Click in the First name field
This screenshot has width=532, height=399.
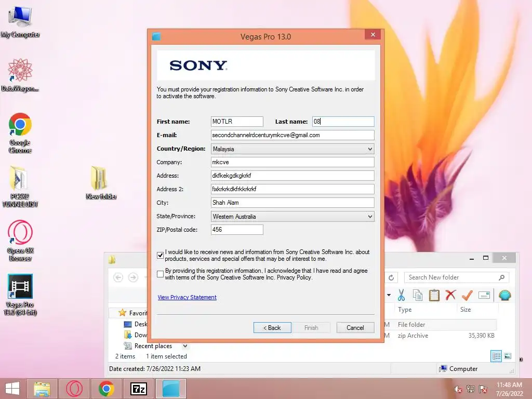tap(237, 122)
